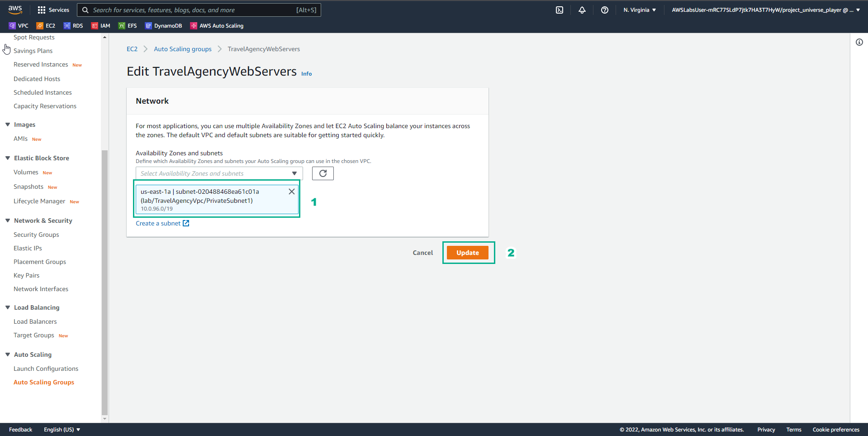
Task: Open Security Groups in the sidebar
Action: point(36,235)
